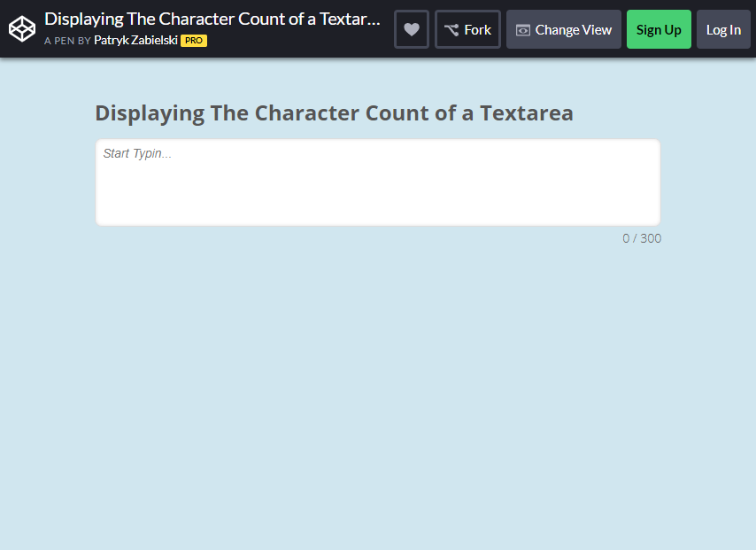Click the 0 / 300 character counter
Image resolution: width=756 pixels, height=550 pixels.
point(642,238)
